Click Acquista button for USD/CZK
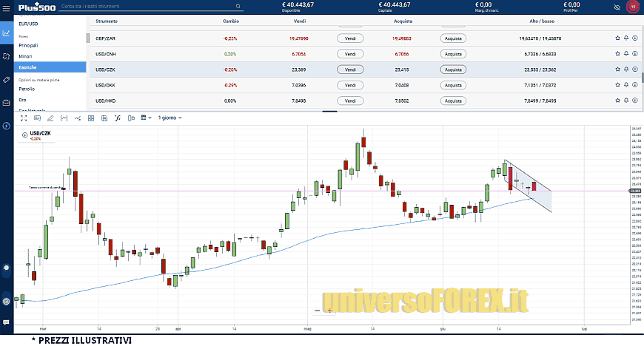This screenshot has height=346, width=644. tap(455, 69)
